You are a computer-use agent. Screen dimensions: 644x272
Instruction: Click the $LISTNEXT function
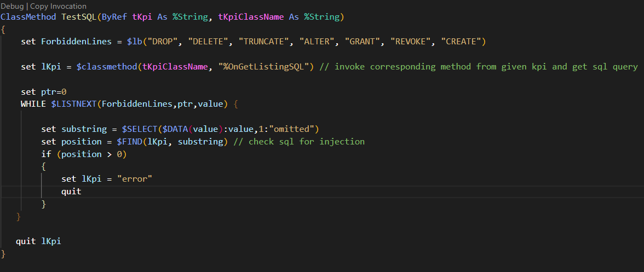(74, 104)
